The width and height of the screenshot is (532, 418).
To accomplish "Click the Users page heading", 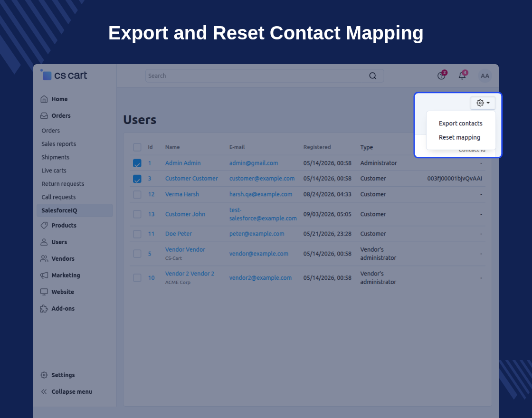I will click(x=140, y=120).
